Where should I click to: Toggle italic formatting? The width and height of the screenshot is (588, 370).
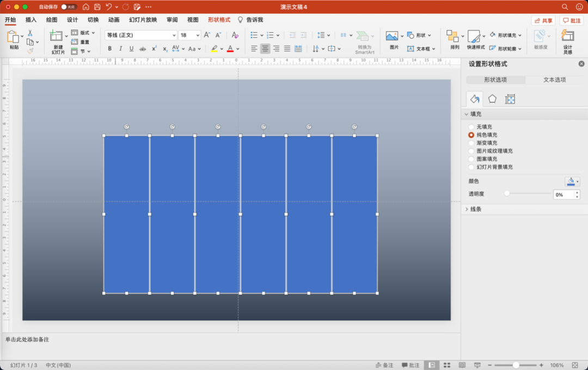[120, 48]
